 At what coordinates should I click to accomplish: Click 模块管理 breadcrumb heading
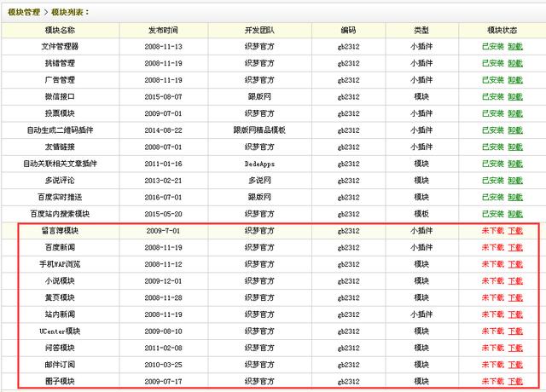tap(24, 13)
